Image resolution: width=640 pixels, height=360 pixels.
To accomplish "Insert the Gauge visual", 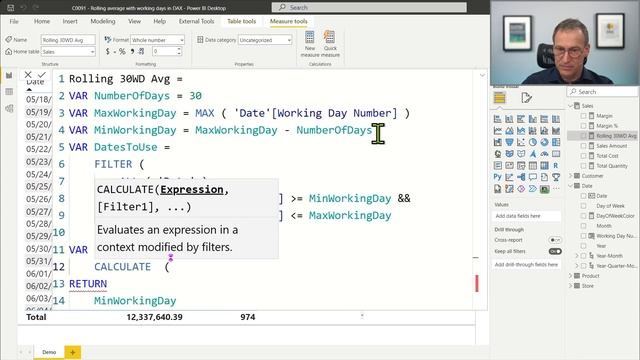I will [x=544, y=154].
